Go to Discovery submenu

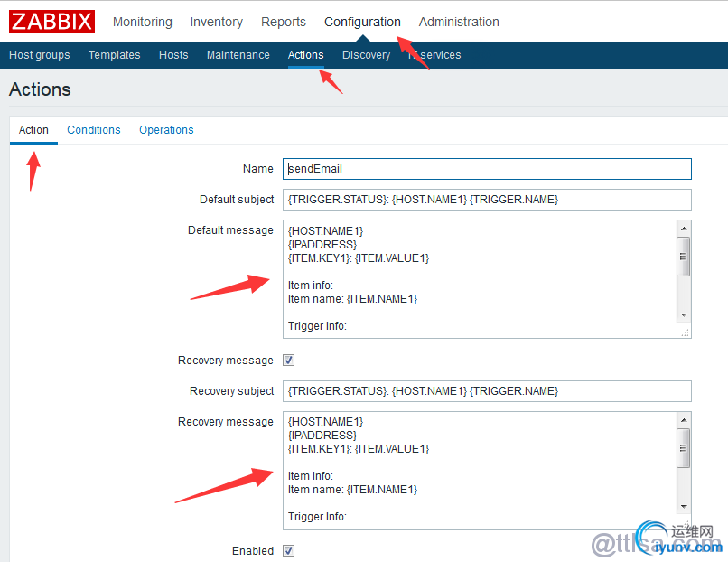click(x=367, y=55)
